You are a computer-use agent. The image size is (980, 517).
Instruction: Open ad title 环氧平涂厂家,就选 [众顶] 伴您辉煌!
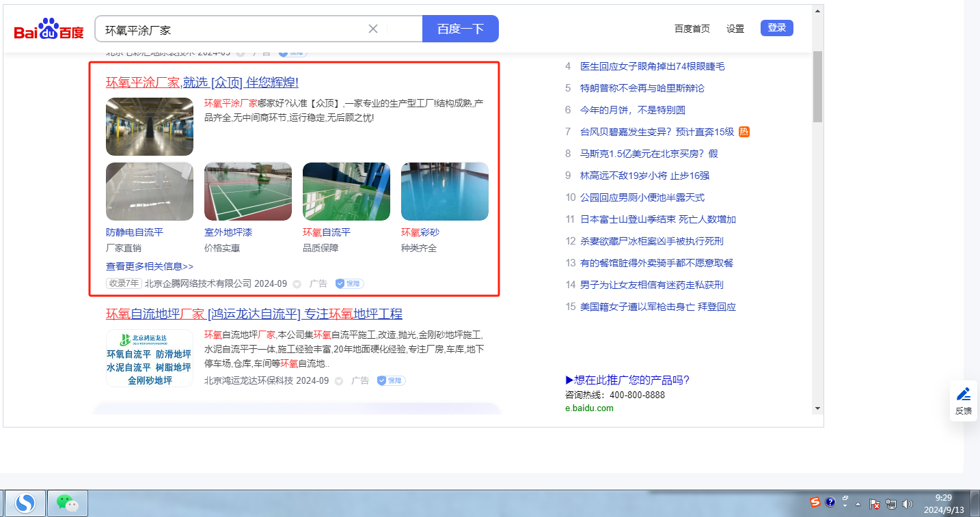pos(202,83)
